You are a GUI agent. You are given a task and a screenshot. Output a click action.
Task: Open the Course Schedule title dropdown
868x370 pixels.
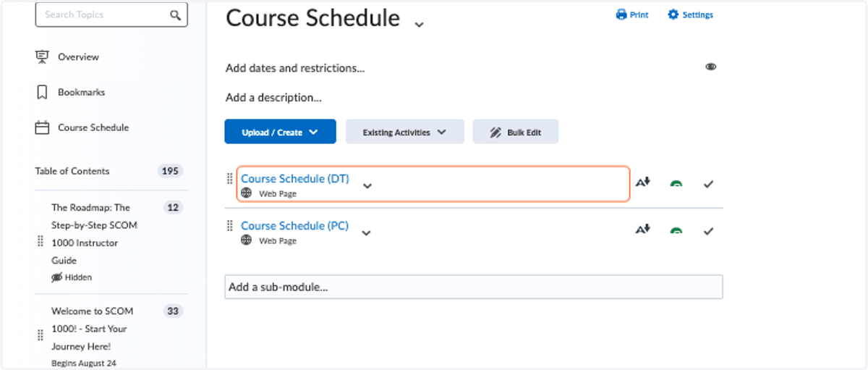point(419,25)
